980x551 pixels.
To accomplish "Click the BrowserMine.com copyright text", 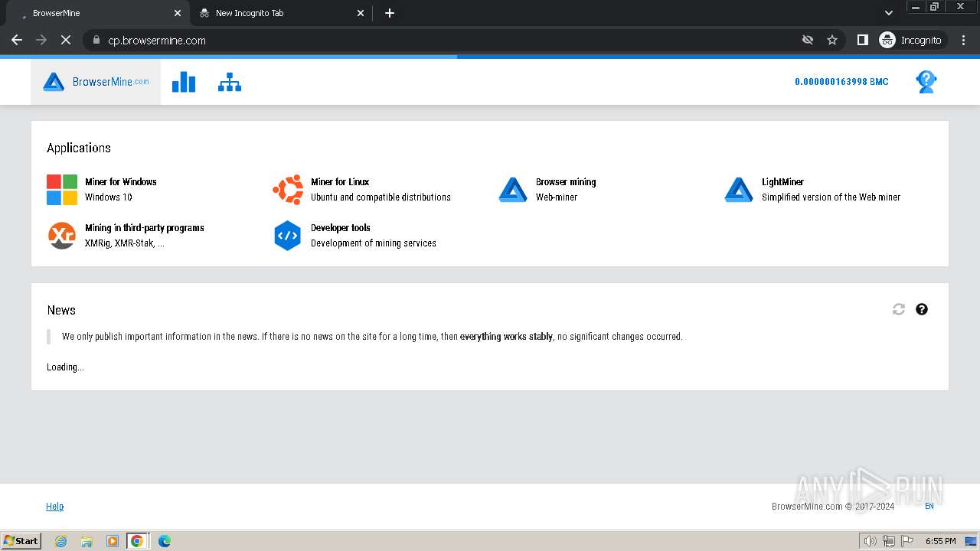I will 833,507.
